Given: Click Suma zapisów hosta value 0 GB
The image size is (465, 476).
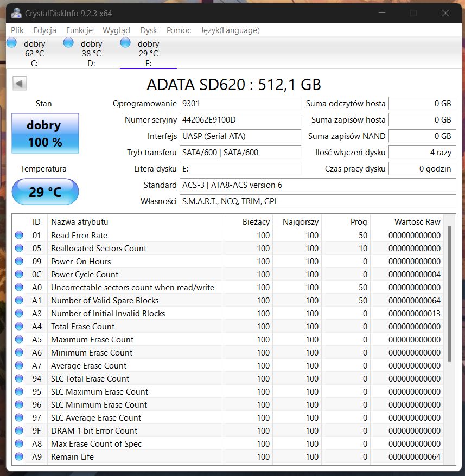Looking at the screenshot, I should [422, 120].
